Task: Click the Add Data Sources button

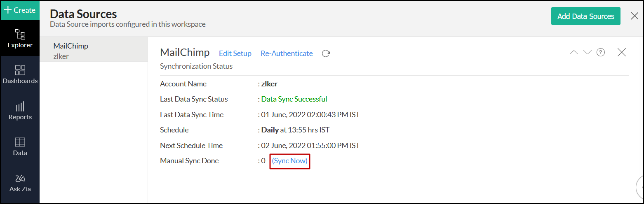Action: click(585, 16)
